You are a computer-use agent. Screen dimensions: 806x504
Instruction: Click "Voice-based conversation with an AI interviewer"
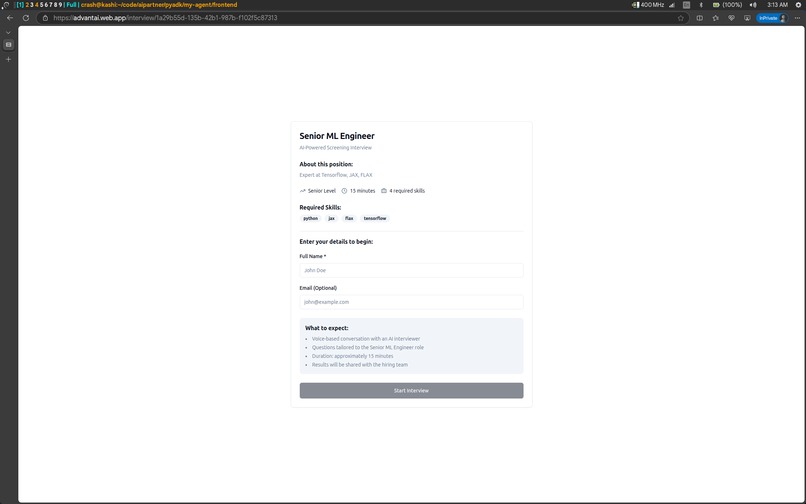point(366,339)
